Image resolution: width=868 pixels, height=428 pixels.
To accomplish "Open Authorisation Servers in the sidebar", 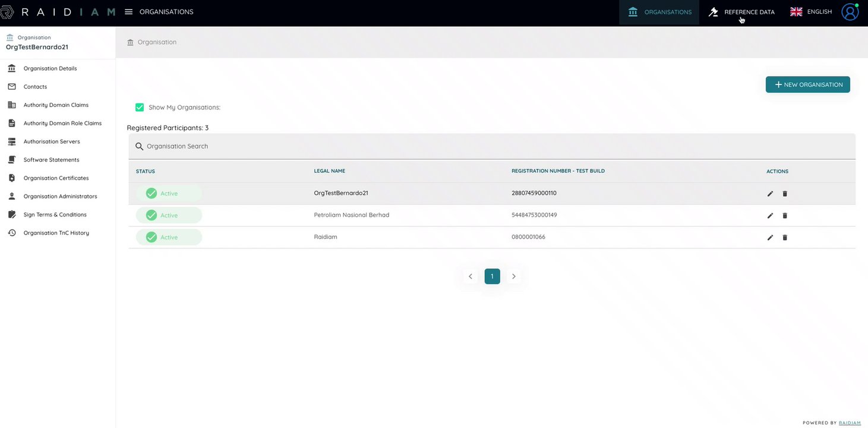I will [x=52, y=141].
